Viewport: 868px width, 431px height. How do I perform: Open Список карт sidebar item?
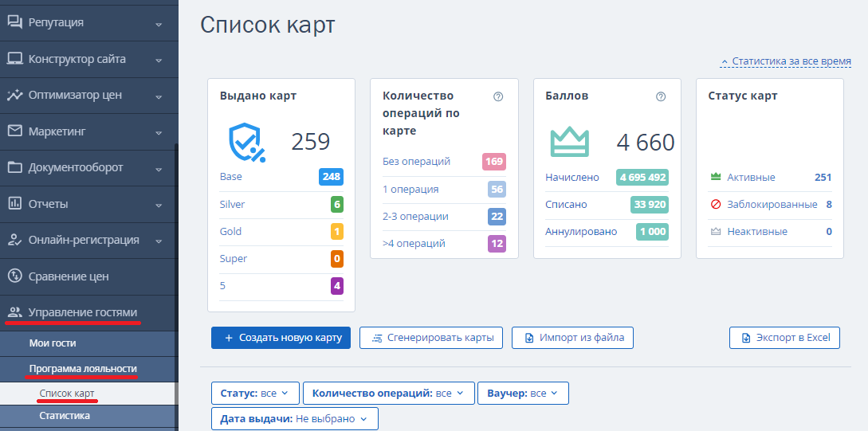(66, 393)
